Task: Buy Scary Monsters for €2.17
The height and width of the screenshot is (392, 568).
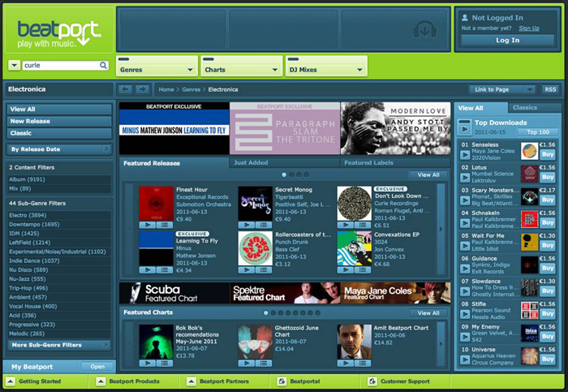Action: pyautogui.click(x=548, y=200)
